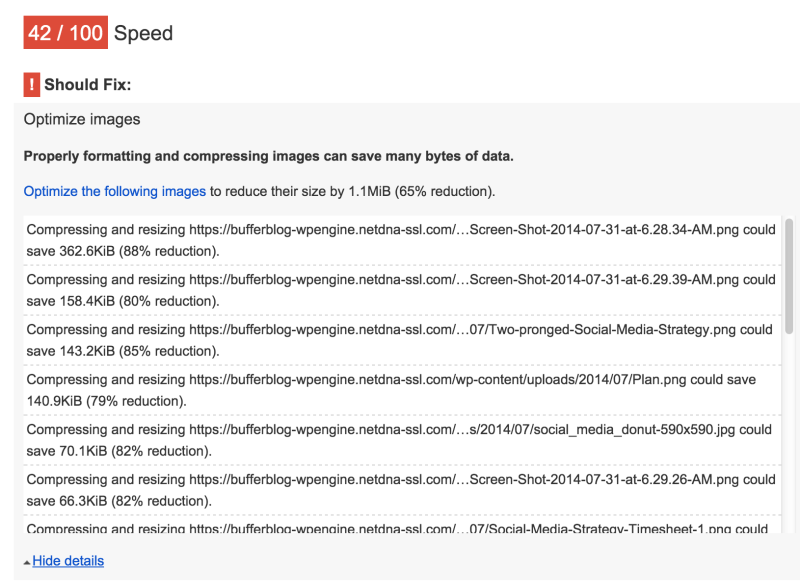The image size is (800, 588).
Task: Click the red exclamation Should Fix icon
Action: [x=31, y=84]
